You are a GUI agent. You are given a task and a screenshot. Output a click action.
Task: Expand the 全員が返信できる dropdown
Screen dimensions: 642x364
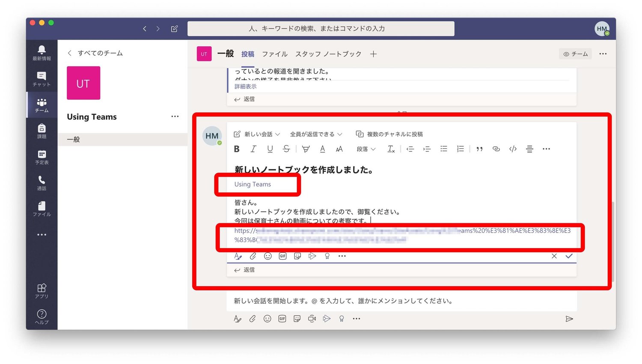(316, 134)
